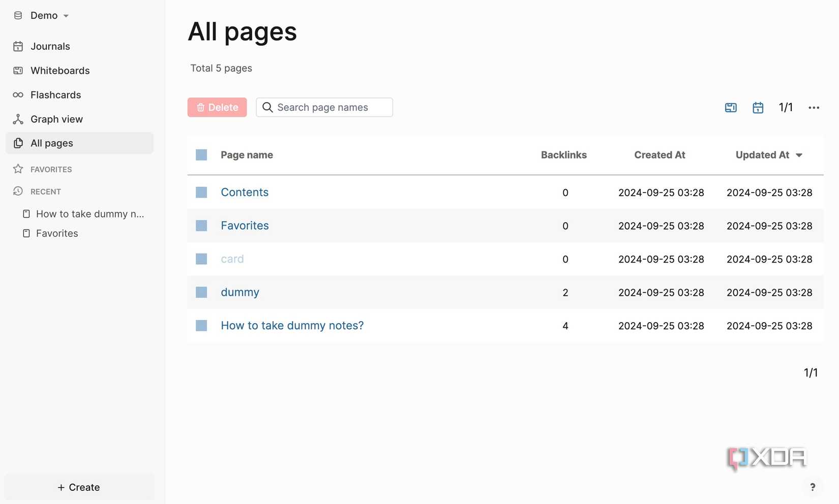Open Flashcards from the sidebar icon
Viewport: 839px width, 504px height.
pyautogui.click(x=18, y=95)
